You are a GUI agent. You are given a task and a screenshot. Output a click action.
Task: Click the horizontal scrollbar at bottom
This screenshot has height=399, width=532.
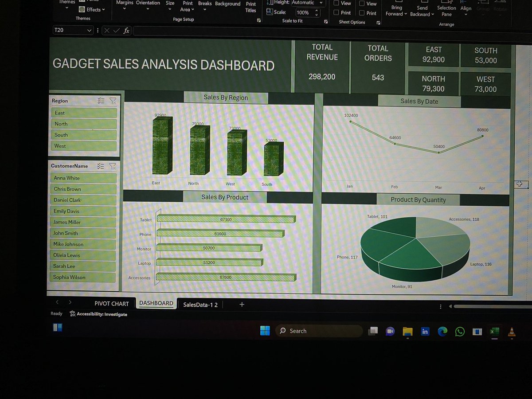point(492,306)
